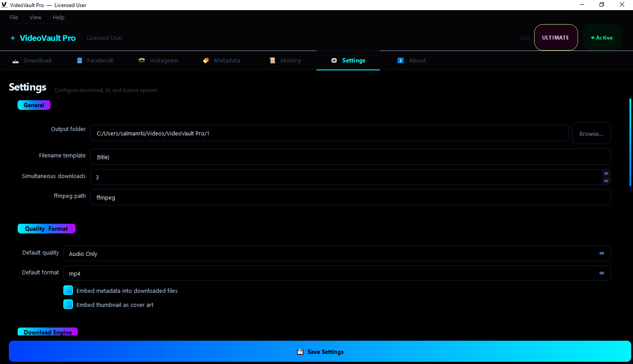
Task: Open the Help menu
Action: pyautogui.click(x=58, y=18)
